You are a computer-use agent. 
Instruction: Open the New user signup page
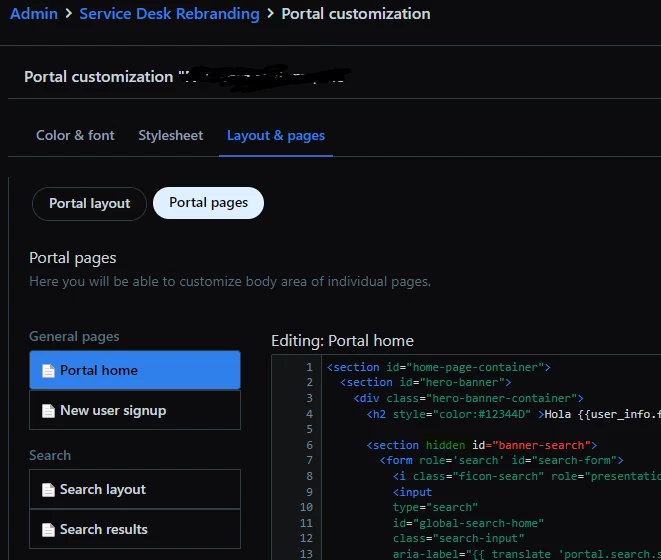(135, 410)
